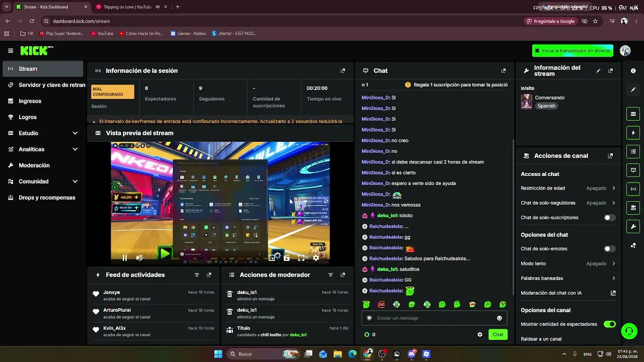Click the lightning bolt icon in the right rail

(x=633, y=133)
